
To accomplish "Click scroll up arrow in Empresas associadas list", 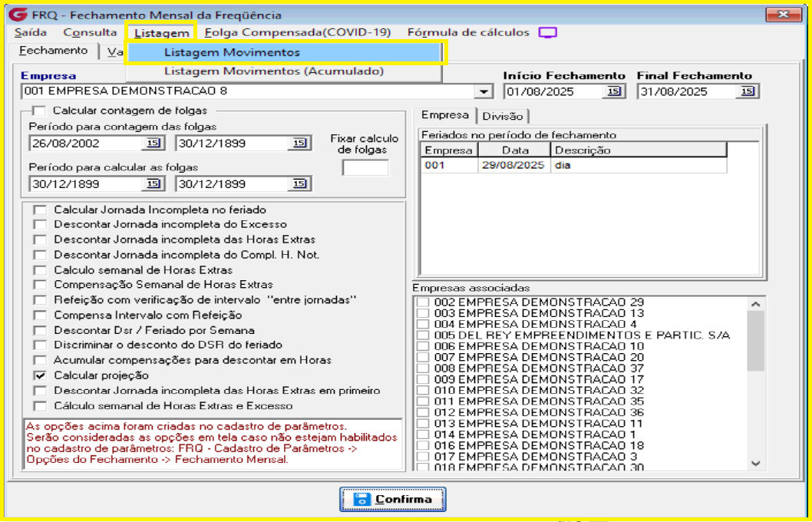I will tap(755, 304).
